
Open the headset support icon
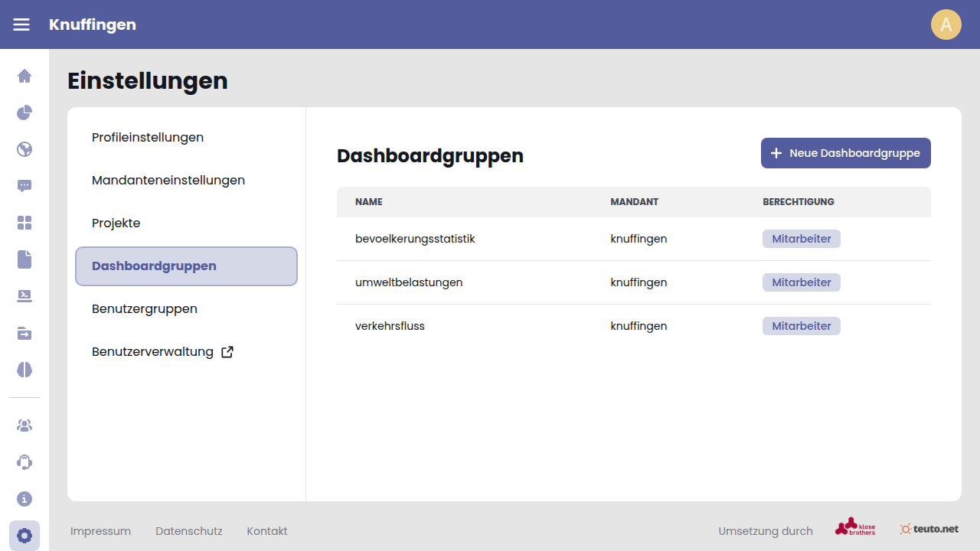[x=24, y=462]
